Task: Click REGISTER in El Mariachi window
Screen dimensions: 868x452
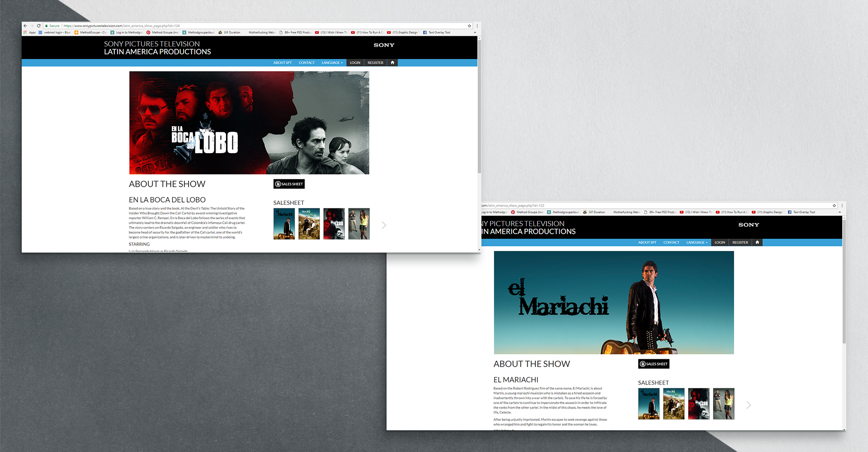Action: click(741, 243)
